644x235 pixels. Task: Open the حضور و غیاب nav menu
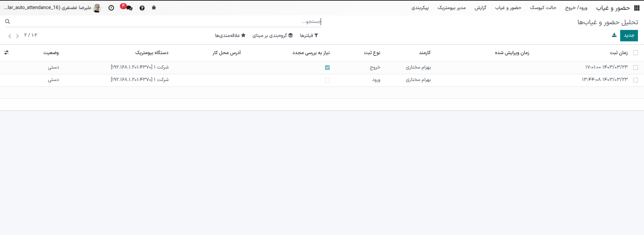pos(508,8)
